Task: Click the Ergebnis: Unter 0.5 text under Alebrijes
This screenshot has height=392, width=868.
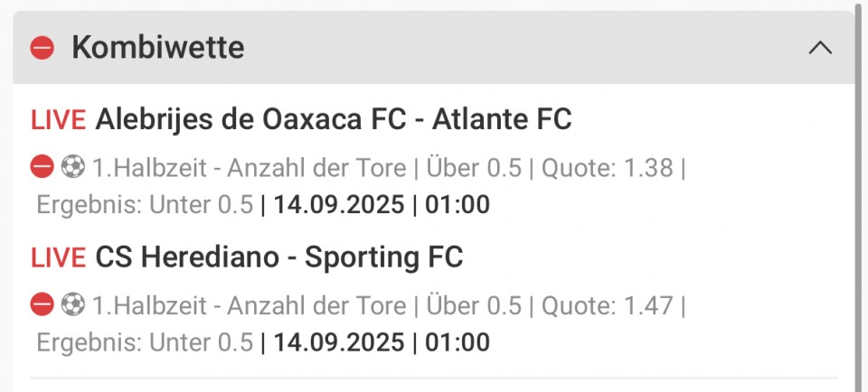Action: tap(145, 204)
